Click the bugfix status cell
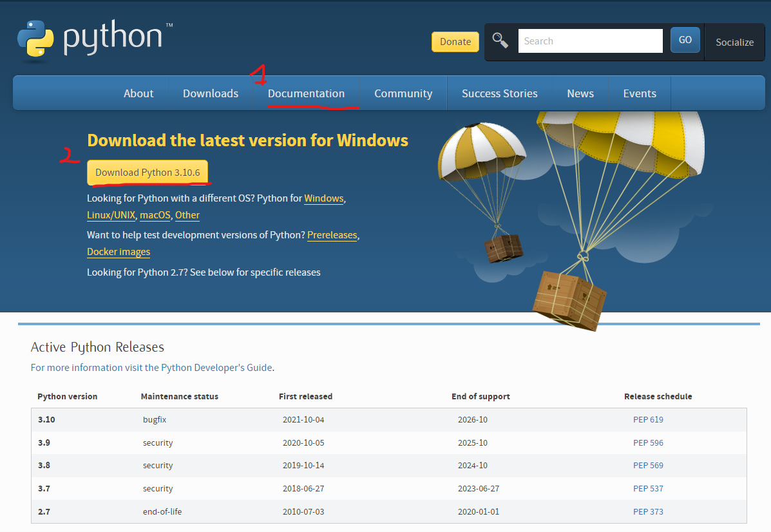The width and height of the screenshot is (771, 532). (155, 419)
